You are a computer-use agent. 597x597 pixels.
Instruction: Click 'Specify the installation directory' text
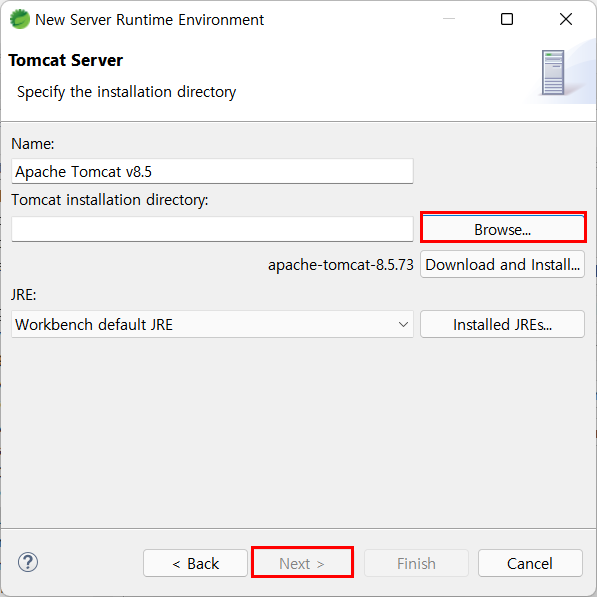pos(126,92)
